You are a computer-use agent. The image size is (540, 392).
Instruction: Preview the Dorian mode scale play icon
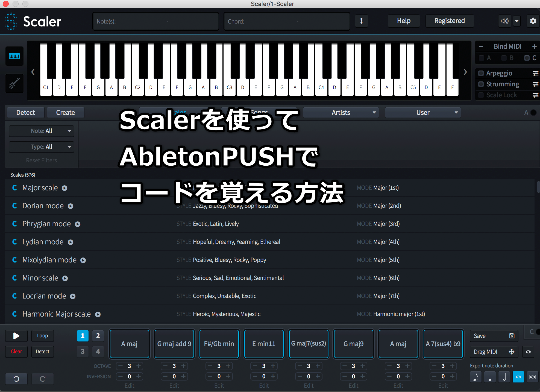[x=71, y=206]
